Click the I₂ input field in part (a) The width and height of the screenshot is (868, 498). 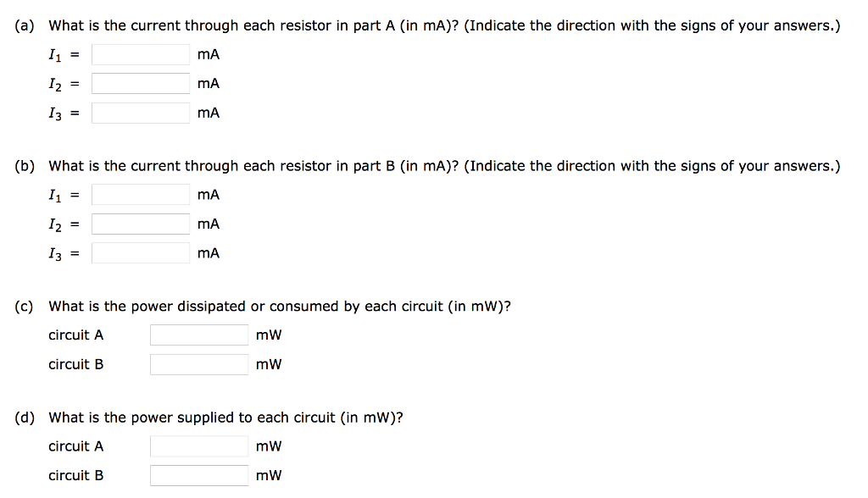140,83
